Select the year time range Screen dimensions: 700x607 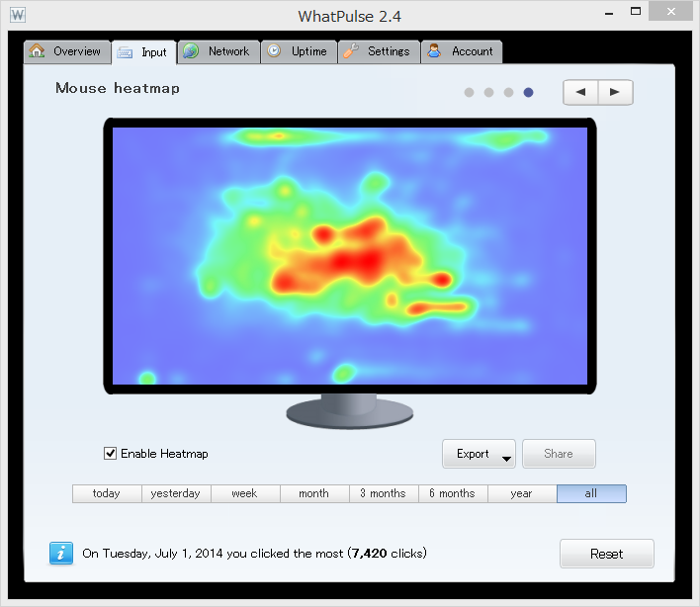pyautogui.click(x=522, y=493)
